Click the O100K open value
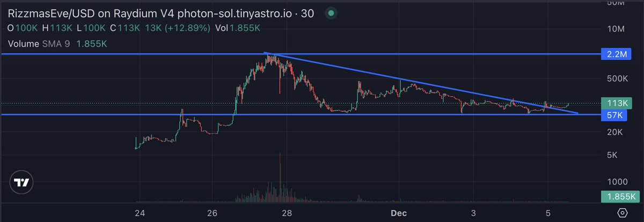Screen dimensions: 644x222 tap(23, 28)
